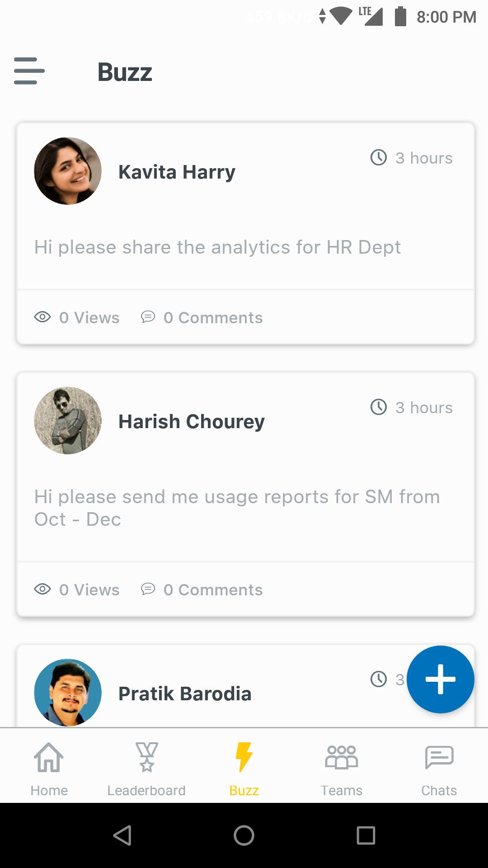This screenshot has width=488, height=868.
Task: Open the HR Dept analytics post
Action: pyautogui.click(x=217, y=247)
